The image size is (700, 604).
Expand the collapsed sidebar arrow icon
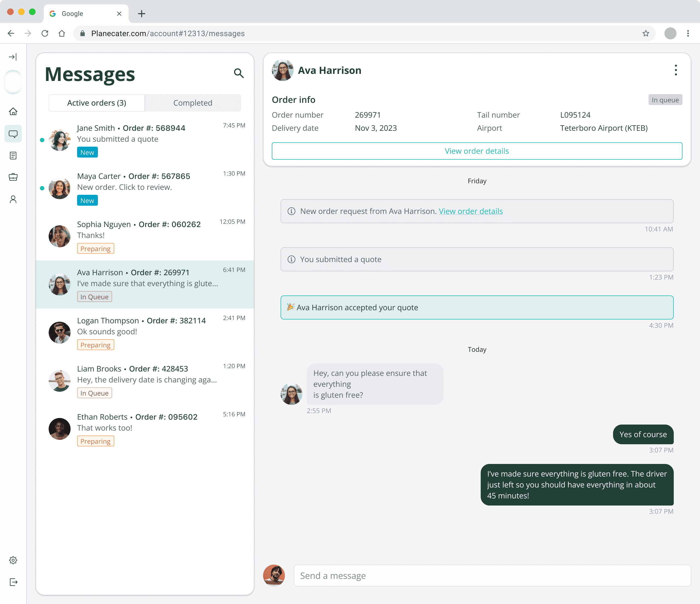pos(13,57)
